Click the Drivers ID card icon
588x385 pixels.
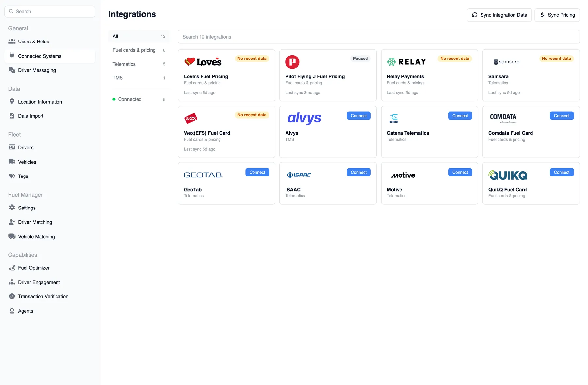coord(12,147)
